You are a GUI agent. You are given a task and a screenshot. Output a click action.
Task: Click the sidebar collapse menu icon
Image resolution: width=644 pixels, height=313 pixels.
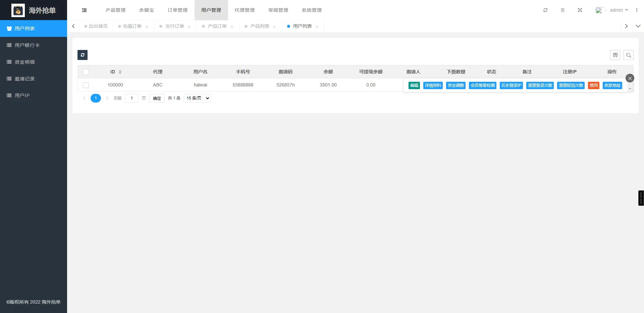pyautogui.click(x=84, y=10)
